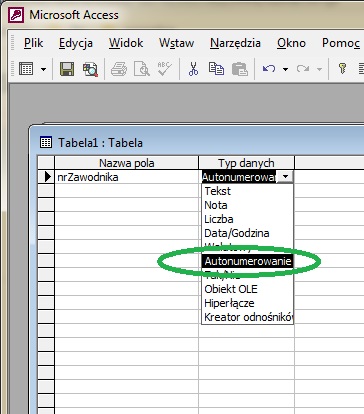The width and height of the screenshot is (364, 414).
Task: Click the Copy icon in toolbar
Action: coord(216,69)
